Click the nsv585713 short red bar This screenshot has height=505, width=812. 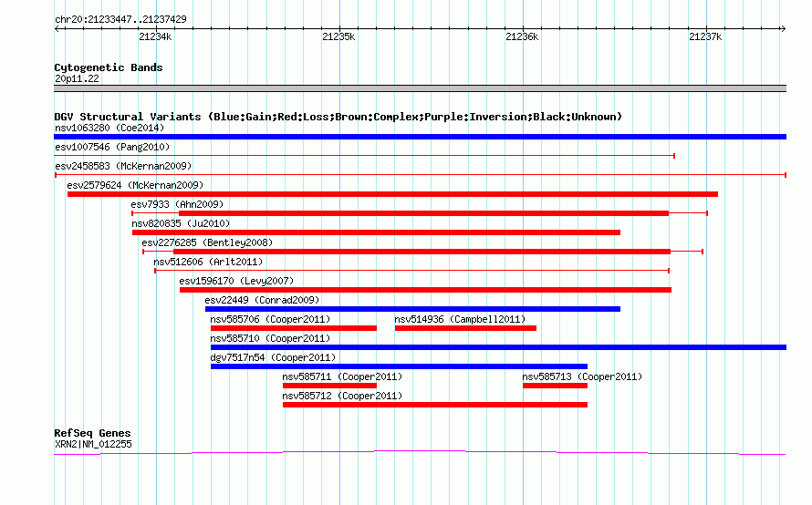coord(555,386)
